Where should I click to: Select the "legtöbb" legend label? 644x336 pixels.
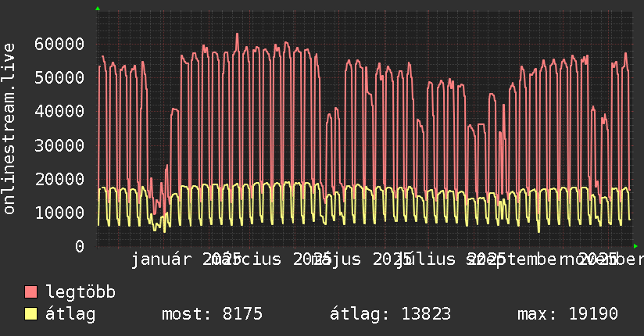(x=80, y=293)
